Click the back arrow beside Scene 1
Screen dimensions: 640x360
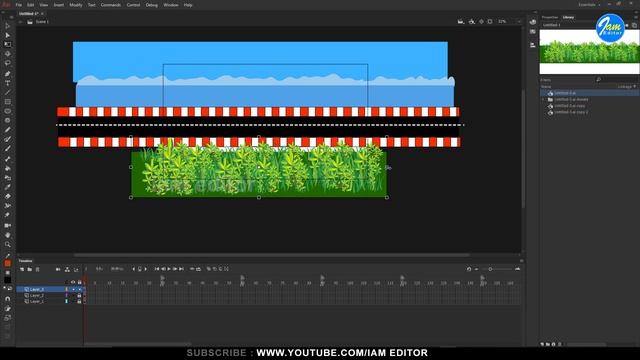(21, 22)
